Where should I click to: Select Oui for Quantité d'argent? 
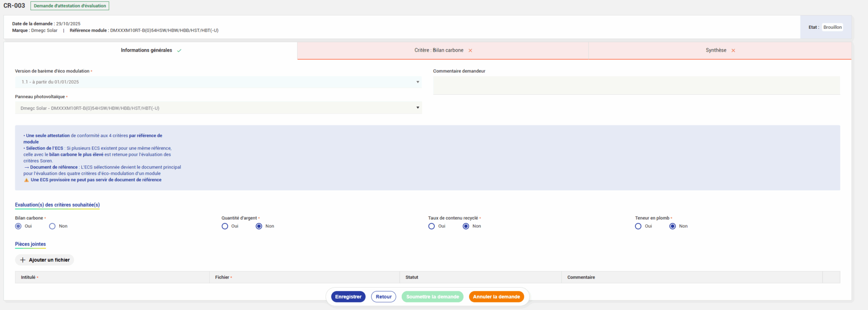225,226
